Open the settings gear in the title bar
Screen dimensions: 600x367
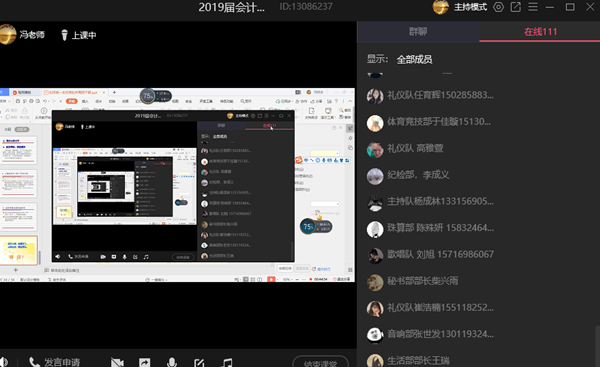498,7
